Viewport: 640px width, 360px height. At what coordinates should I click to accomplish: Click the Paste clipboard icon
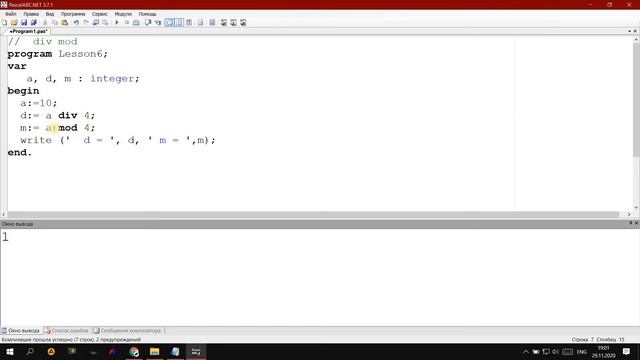pyautogui.click(x=64, y=22)
